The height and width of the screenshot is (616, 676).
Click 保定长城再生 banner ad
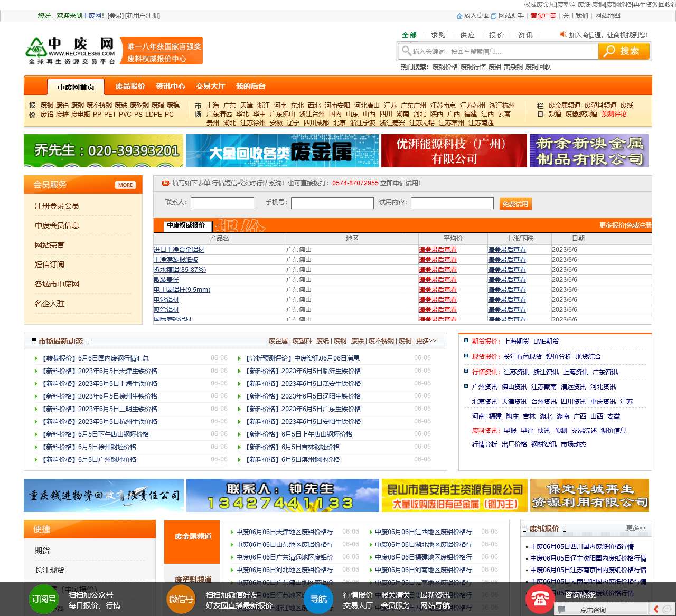pyautogui.click(x=589, y=495)
